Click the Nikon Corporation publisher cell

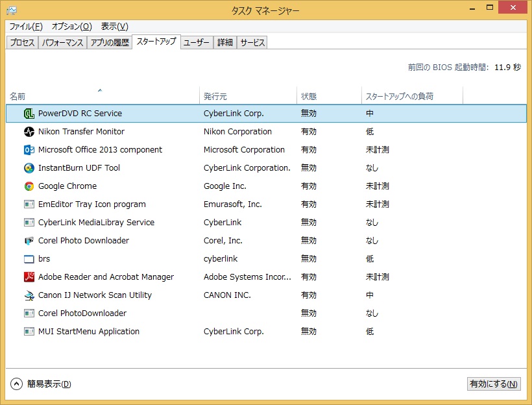[237, 131]
